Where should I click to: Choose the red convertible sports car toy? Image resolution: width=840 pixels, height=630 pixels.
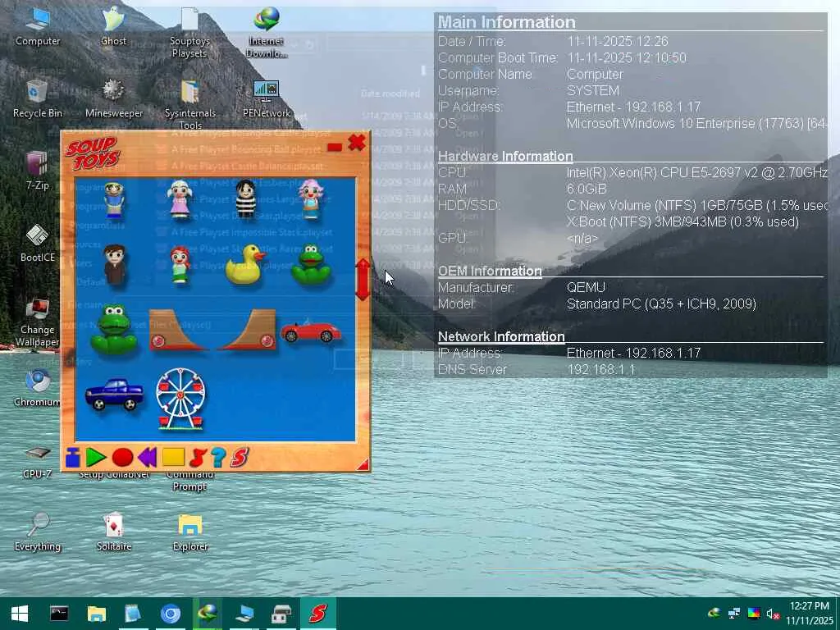(311, 331)
